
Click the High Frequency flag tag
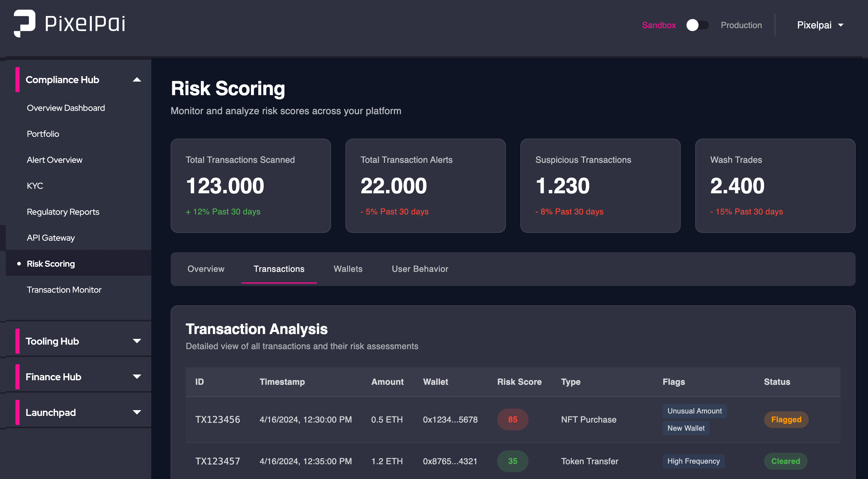click(693, 461)
